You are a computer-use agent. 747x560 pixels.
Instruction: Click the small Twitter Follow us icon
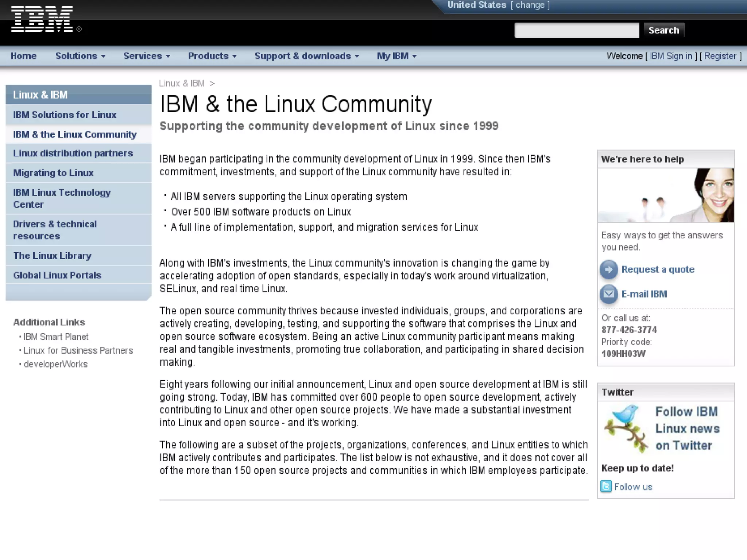(605, 486)
